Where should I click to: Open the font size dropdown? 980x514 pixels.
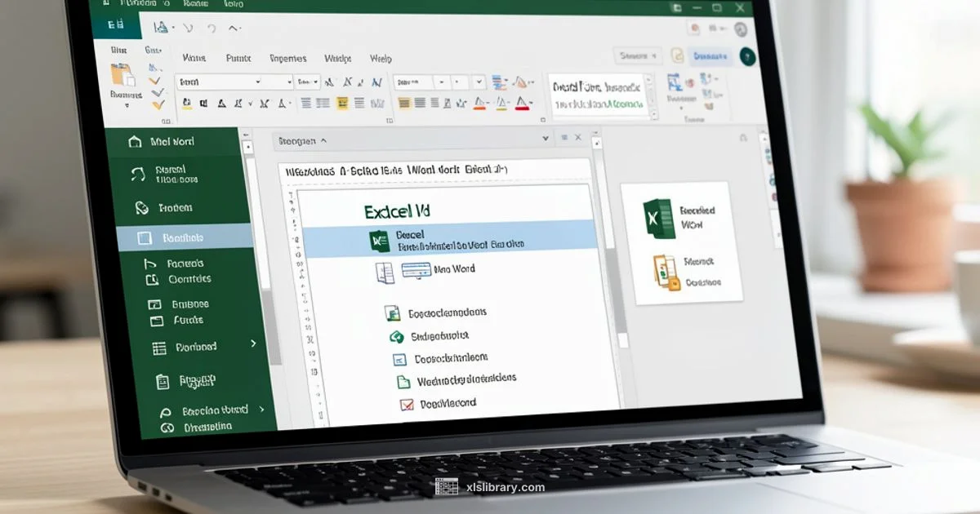(302, 82)
